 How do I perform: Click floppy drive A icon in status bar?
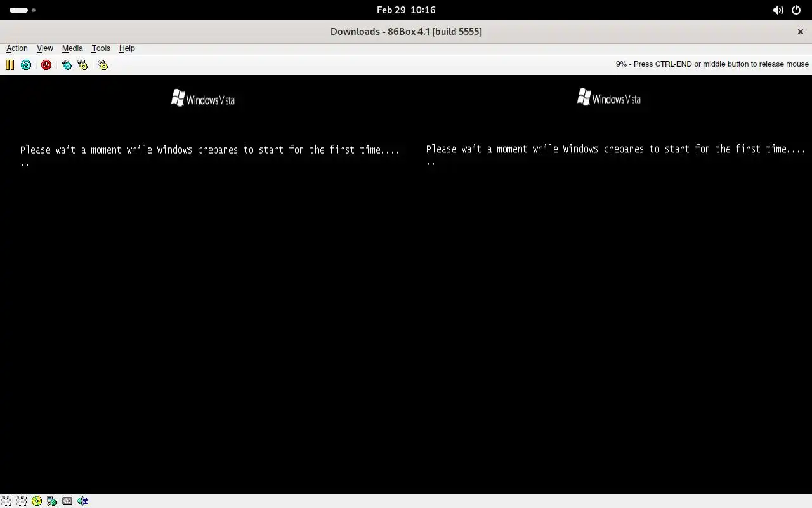point(6,501)
